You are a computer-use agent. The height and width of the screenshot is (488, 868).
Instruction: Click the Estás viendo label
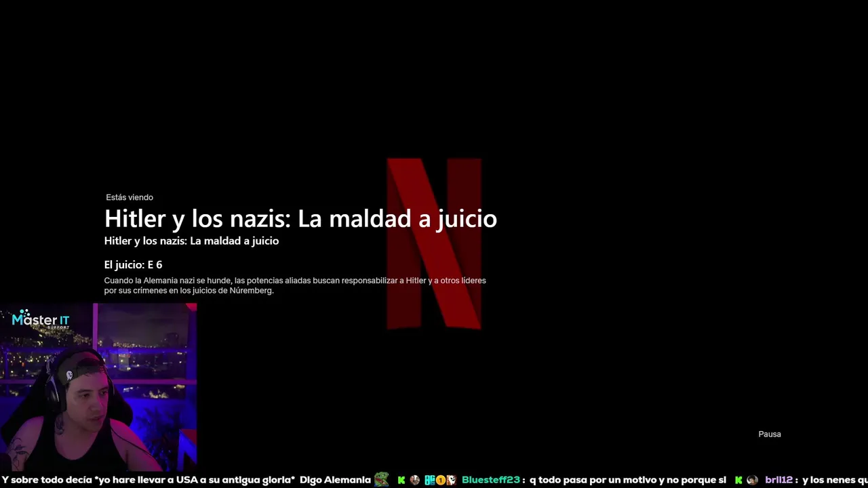(130, 197)
